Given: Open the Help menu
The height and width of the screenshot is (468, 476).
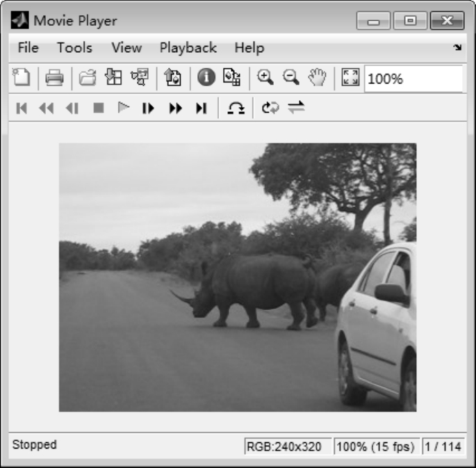Looking at the screenshot, I should [x=249, y=48].
